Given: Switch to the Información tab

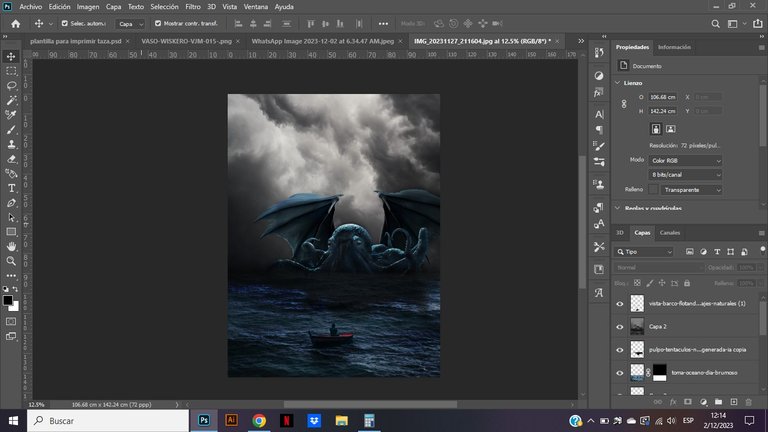Looking at the screenshot, I should [x=674, y=47].
